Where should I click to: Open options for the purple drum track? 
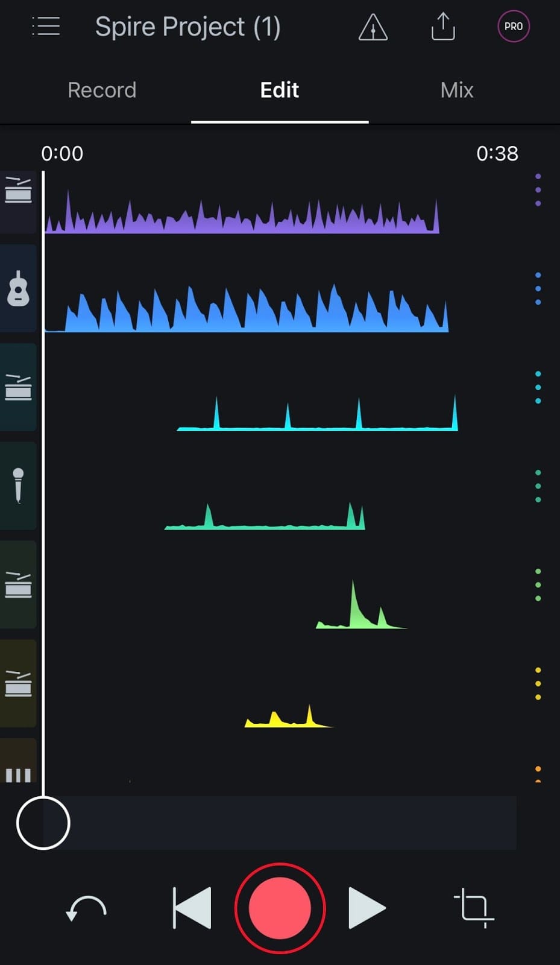click(x=538, y=190)
